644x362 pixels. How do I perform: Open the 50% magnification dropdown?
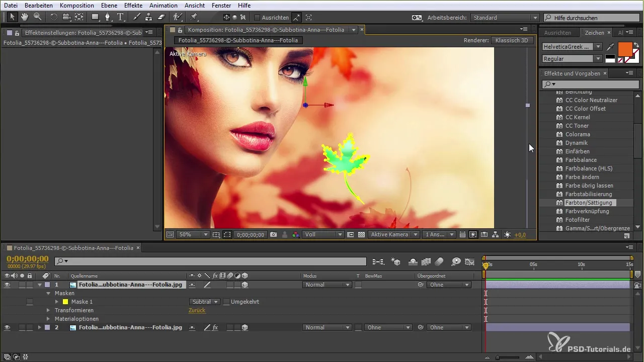[x=193, y=234]
